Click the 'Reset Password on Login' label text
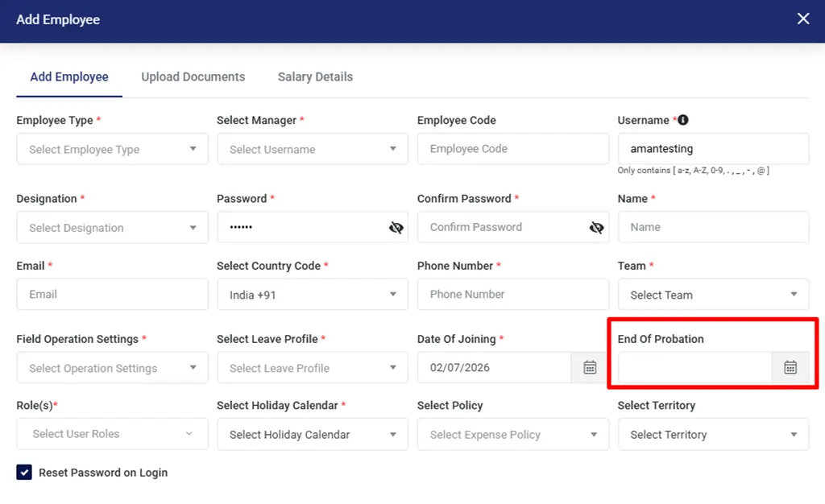825x504 pixels. click(x=103, y=473)
